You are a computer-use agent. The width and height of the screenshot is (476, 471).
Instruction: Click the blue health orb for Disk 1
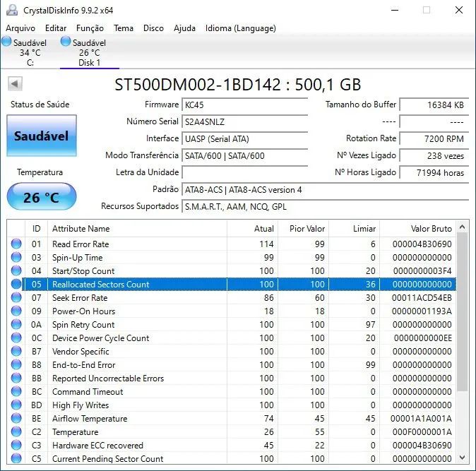(x=66, y=41)
